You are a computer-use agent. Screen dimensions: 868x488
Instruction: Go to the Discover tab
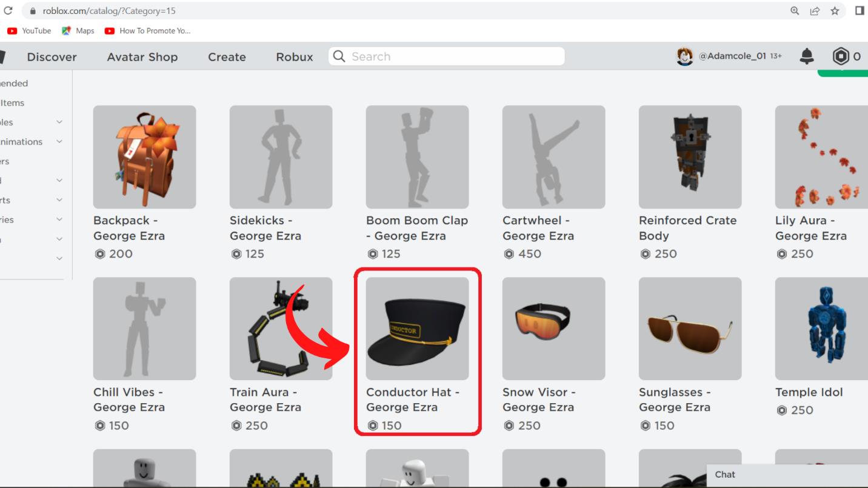(x=52, y=57)
